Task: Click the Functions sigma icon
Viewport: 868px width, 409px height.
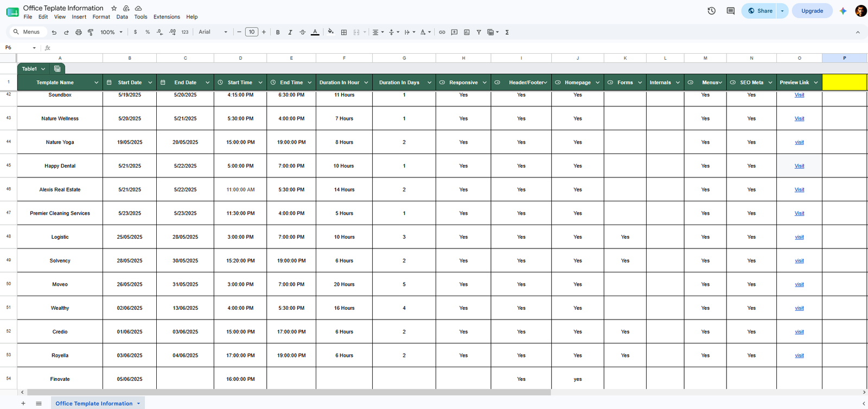Action: (507, 32)
